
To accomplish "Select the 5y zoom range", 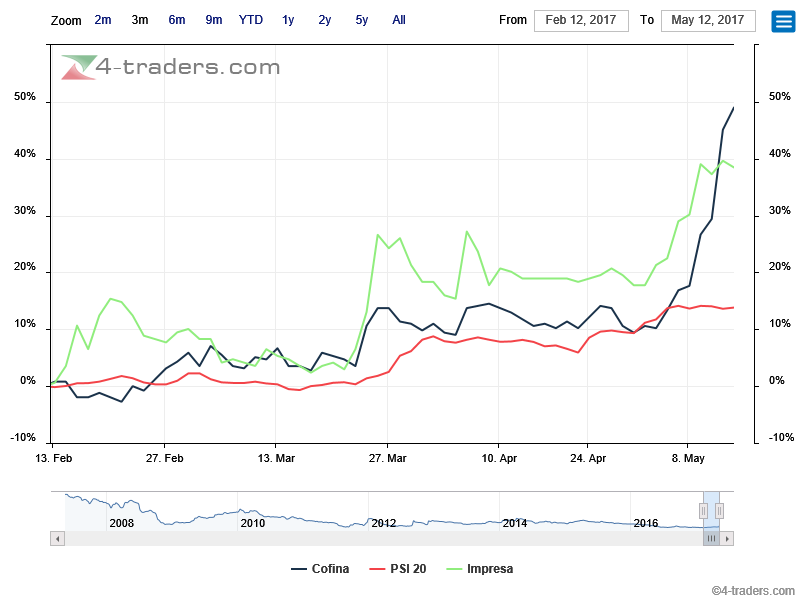I will [x=361, y=20].
